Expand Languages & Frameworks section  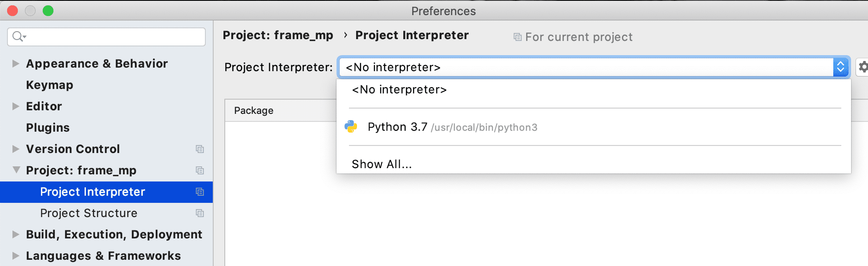16,256
